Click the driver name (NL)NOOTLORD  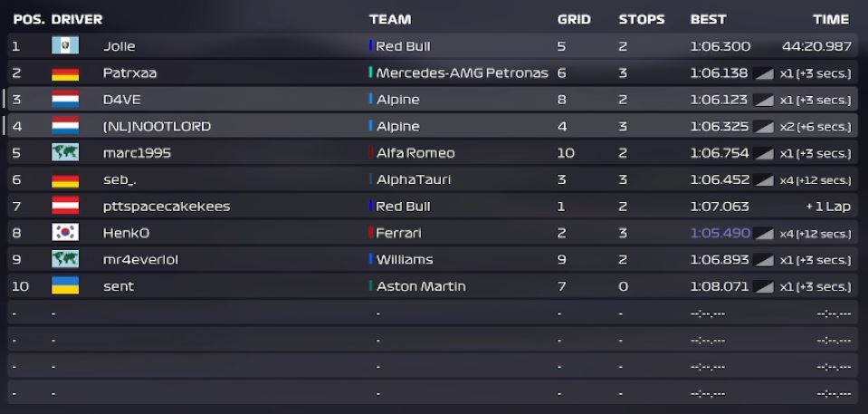157,126
